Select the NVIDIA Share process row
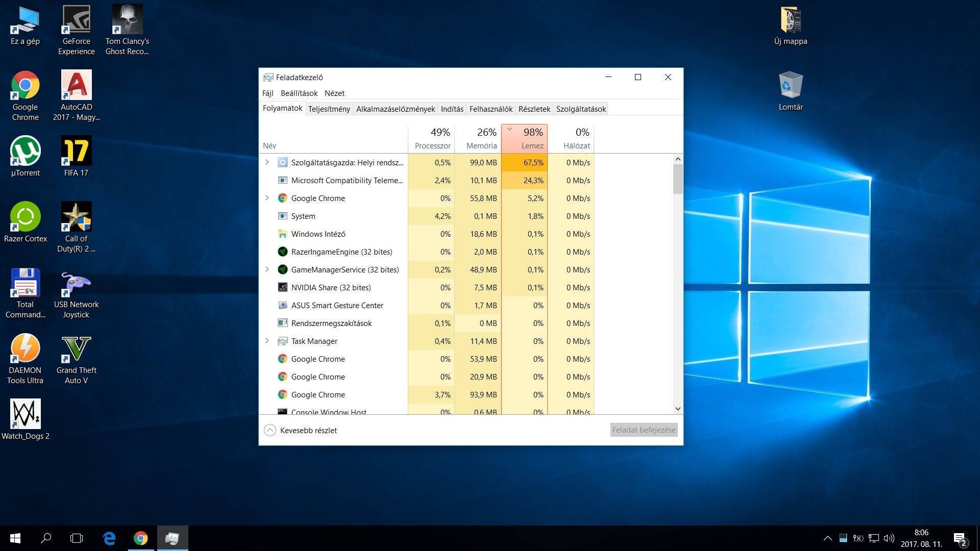980x551 pixels. [331, 287]
